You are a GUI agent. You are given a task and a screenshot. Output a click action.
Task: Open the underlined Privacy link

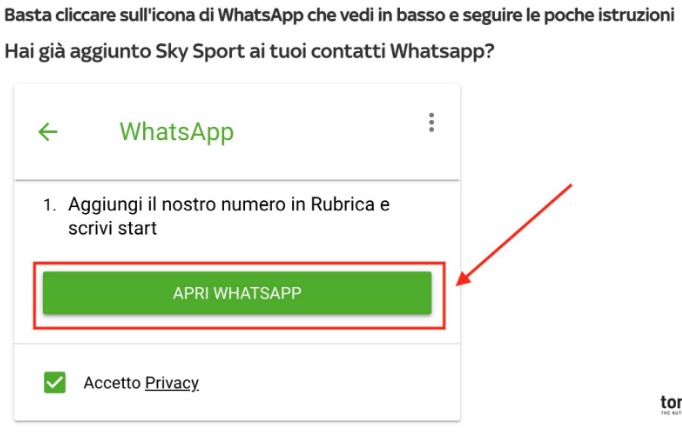tap(172, 383)
